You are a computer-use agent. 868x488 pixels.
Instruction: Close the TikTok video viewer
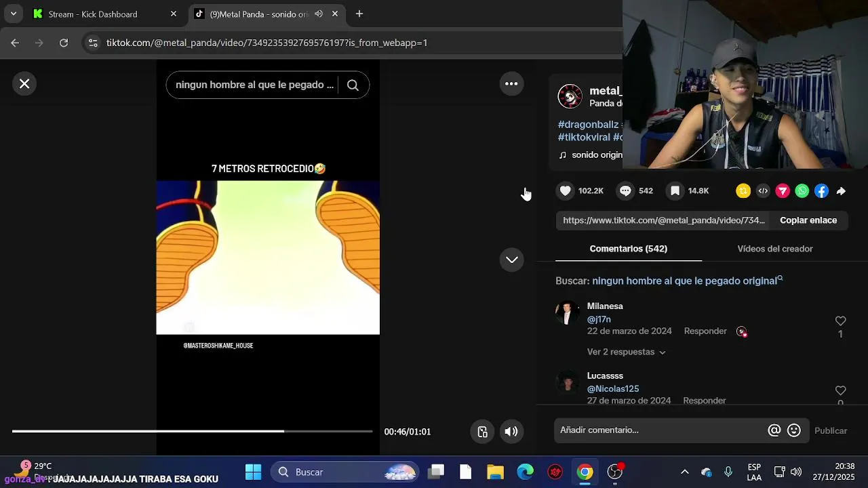[24, 84]
